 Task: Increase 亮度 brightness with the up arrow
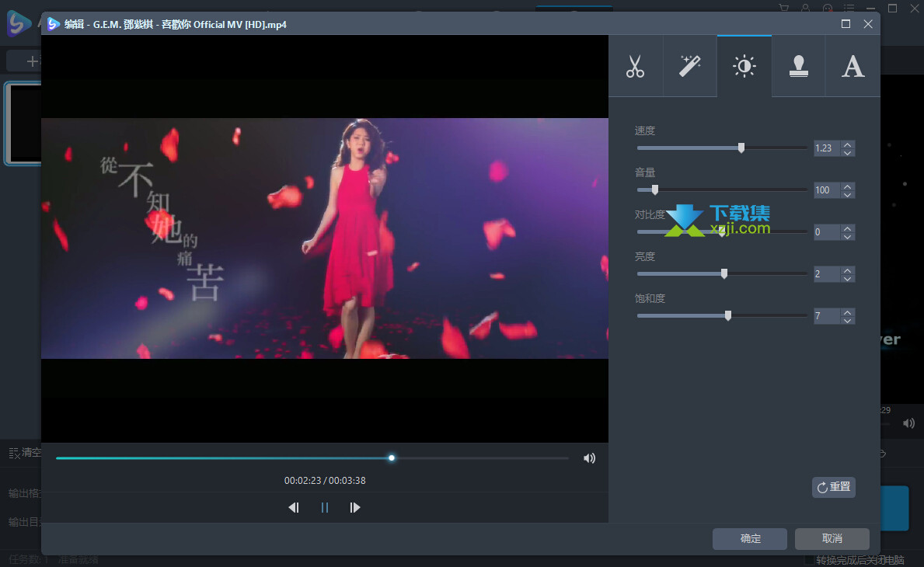(847, 270)
